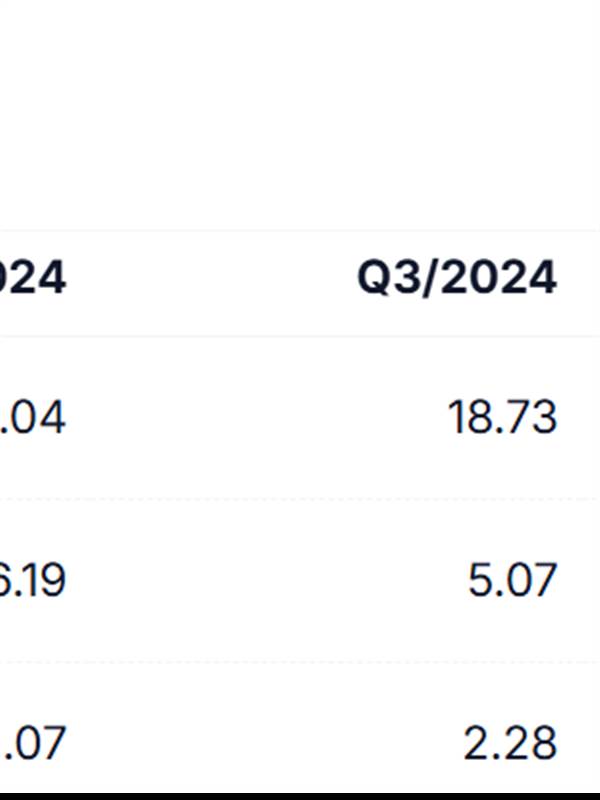Click the black bar at the bottom
The width and height of the screenshot is (600, 800).
point(300,794)
